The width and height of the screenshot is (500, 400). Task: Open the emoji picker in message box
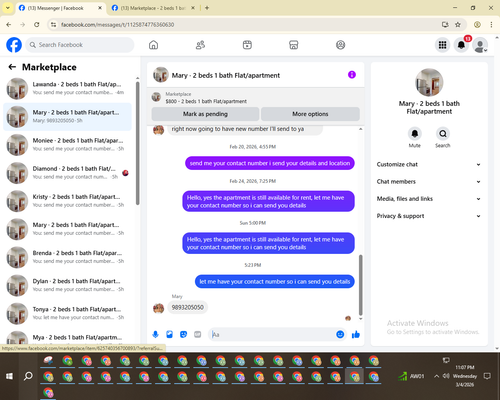tap(340, 334)
